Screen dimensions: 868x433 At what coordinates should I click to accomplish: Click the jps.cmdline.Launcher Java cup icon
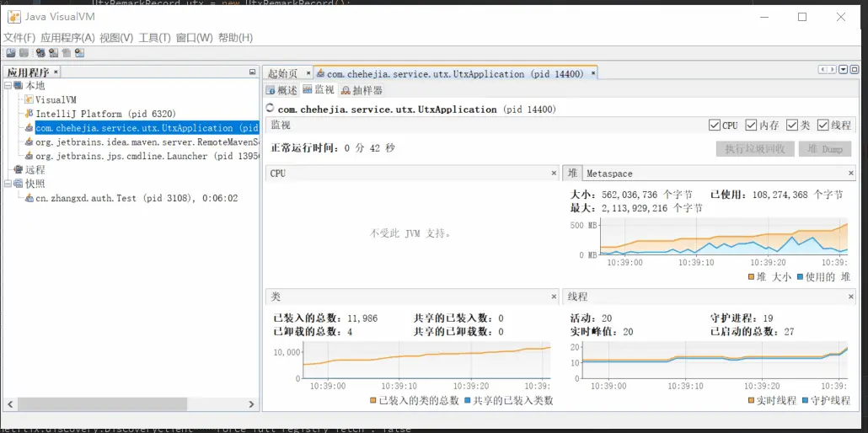tap(29, 156)
